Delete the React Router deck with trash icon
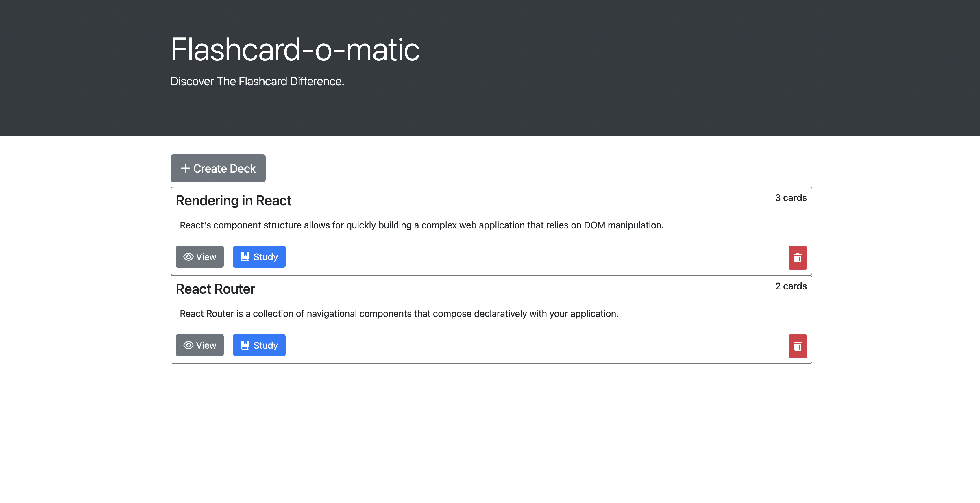Image resolution: width=980 pixels, height=503 pixels. pyautogui.click(x=797, y=346)
